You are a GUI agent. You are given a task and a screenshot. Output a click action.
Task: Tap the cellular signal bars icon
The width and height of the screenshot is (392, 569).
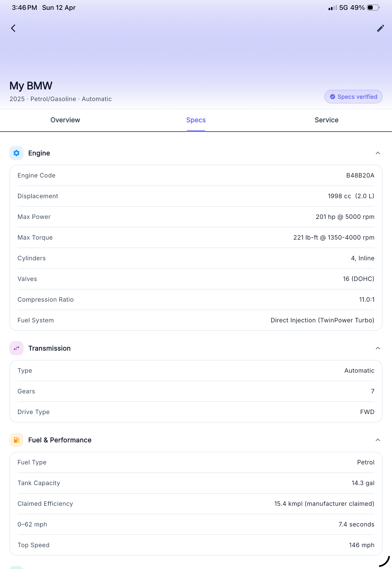click(332, 8)
